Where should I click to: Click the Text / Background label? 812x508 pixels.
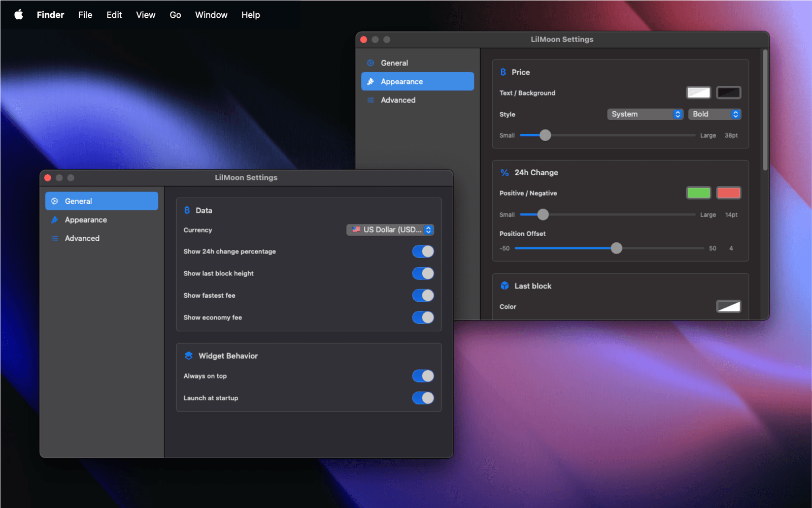pyautogui.click(x=527, y=93)
